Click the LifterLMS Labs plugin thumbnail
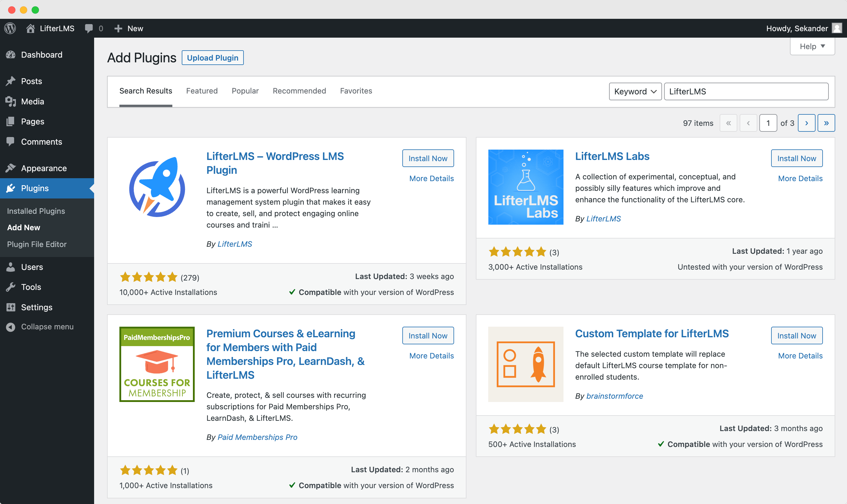This screenshot has width=847, height=504. [526, 187]
